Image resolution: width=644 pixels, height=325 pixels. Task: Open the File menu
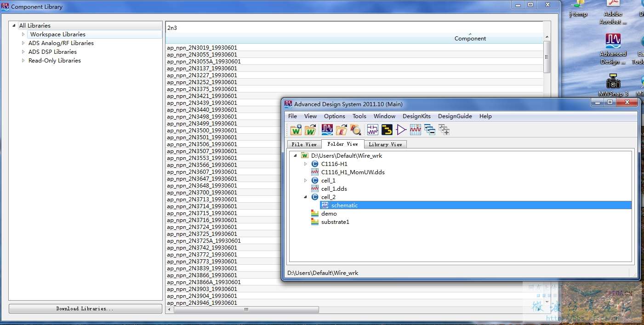pos(292,116)
